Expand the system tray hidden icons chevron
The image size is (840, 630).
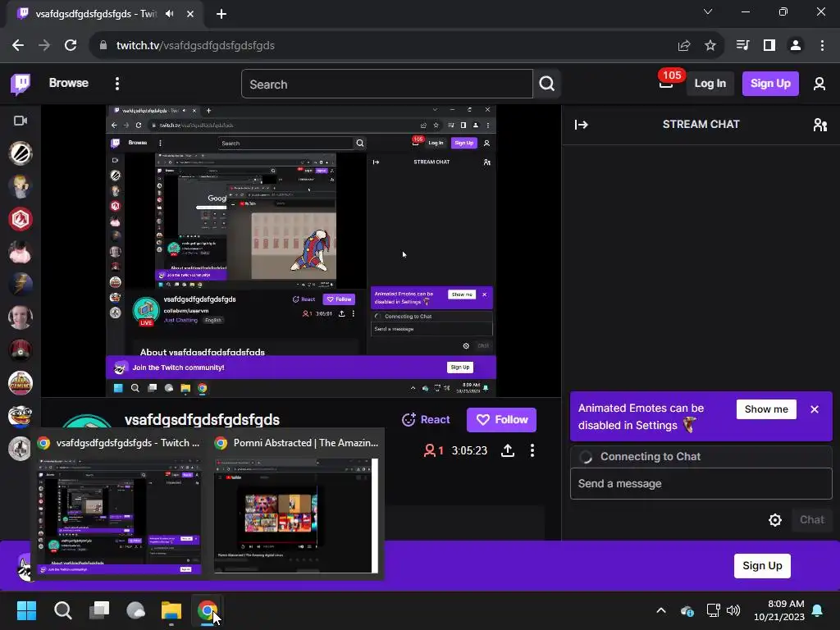point(661,610)
